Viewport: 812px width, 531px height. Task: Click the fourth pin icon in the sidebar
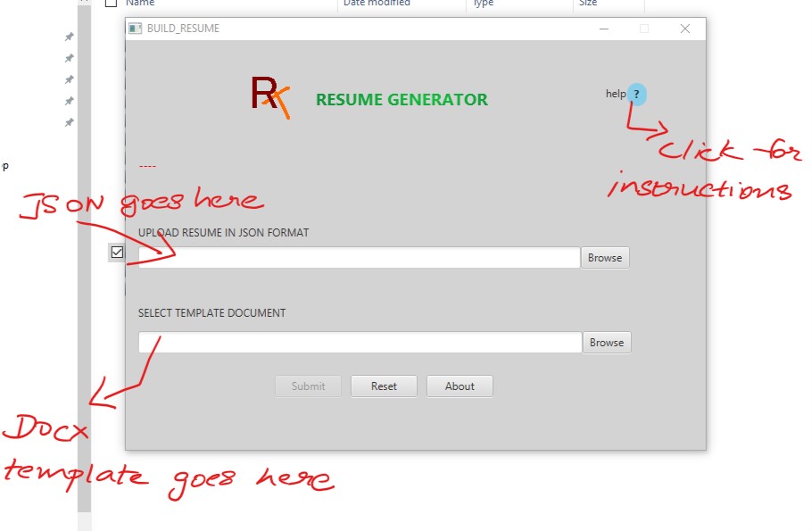click(x=69, y=101)
